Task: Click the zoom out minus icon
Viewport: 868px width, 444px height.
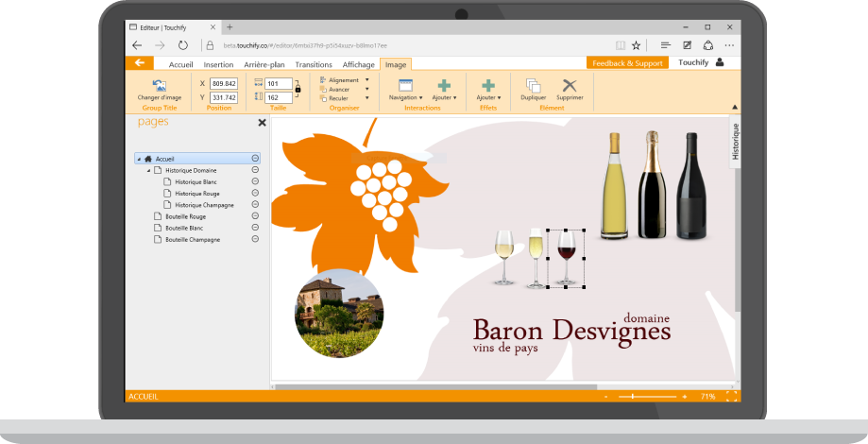Action: [x=606, y=397]
